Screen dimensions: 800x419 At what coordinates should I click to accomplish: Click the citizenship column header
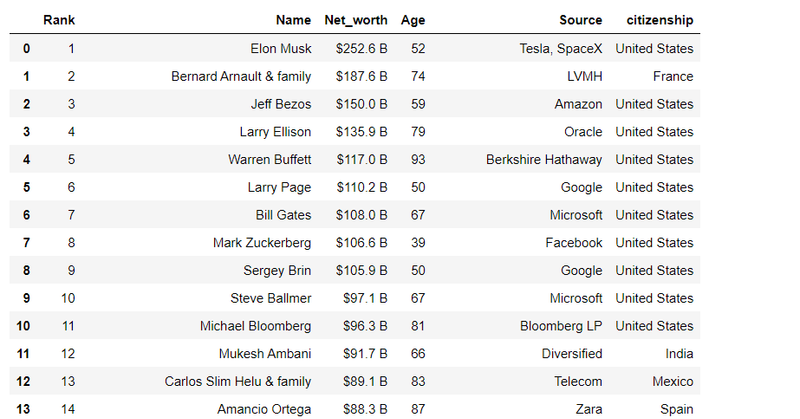(x=659, y=20)
